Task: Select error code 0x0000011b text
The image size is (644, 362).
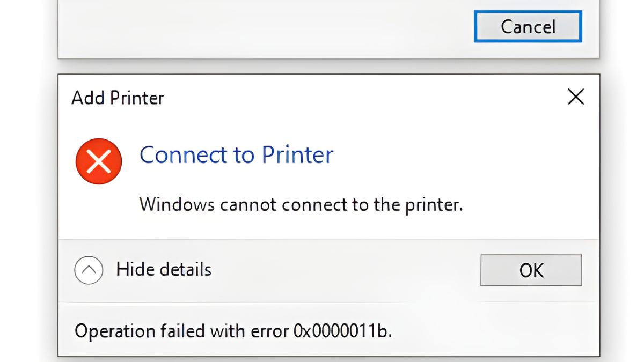Action: [x=342, y=331]
